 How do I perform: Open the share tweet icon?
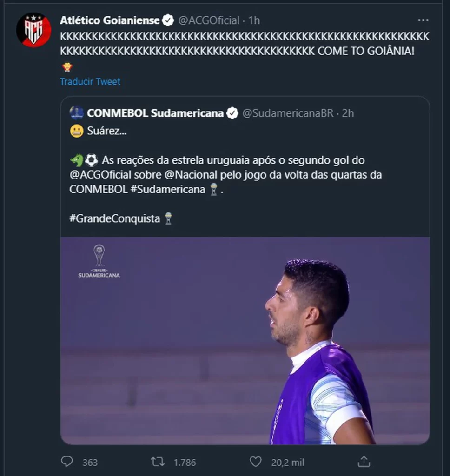point(364,462)
